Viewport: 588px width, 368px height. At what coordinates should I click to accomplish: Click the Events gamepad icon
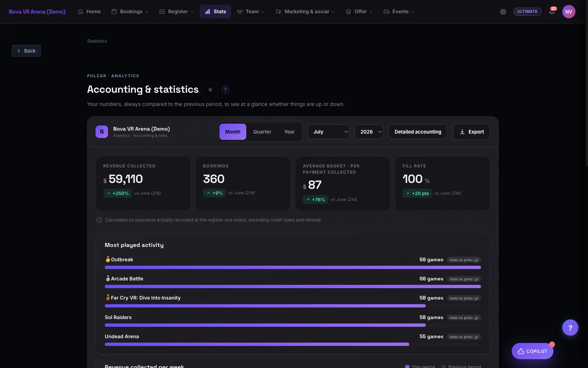point(386,12)
